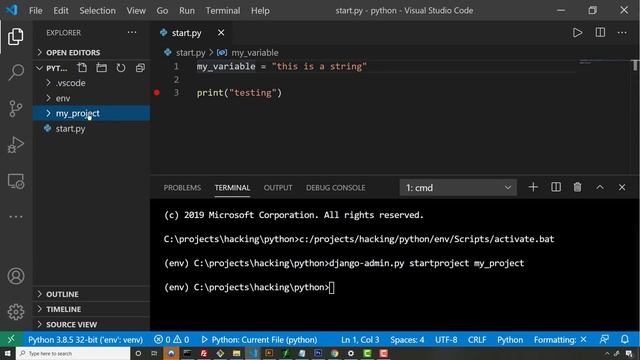Collapse all folders in Explorer
The height and width of the screenshot is (360, 640).
[x=140, y=68]
